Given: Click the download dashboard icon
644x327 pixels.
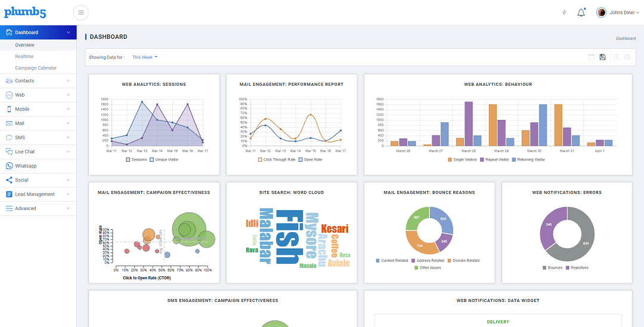Looking at the screenshot, I should pyautogui.click(x=617, y=57).
